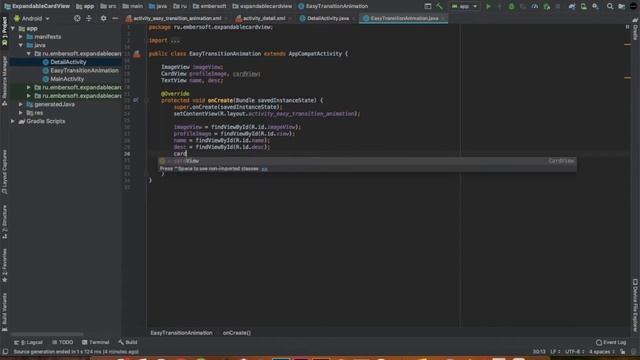640x360 pixels.
Task: Toggle the Device File Explorer side panel
Action: click(635, 304)
